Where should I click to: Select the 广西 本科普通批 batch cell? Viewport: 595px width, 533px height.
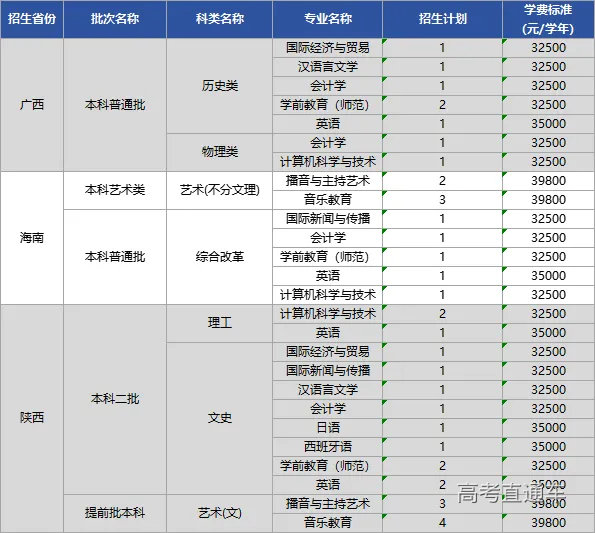(115, 105)
